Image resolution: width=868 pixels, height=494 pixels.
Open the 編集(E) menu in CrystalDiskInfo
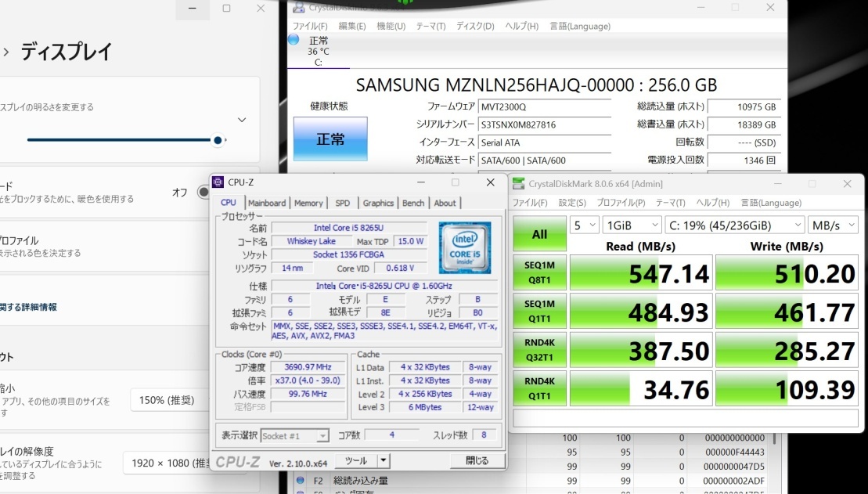point(352,26)
